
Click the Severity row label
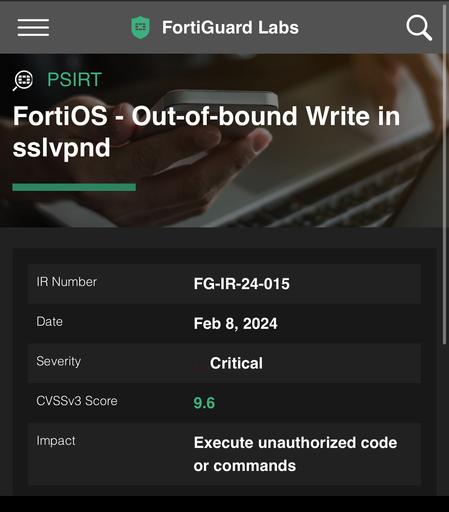pyautogui.click(x=59, y=361)
